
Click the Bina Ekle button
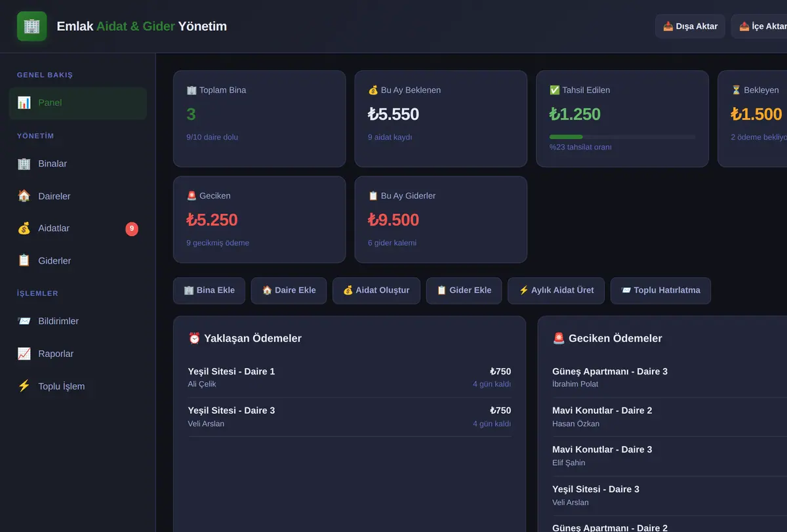(x=209, y=291)
